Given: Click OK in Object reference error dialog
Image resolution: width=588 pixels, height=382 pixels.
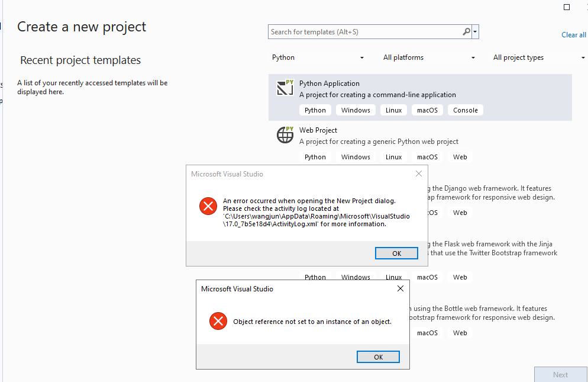Looking at the screenshot, I should 378,357.
